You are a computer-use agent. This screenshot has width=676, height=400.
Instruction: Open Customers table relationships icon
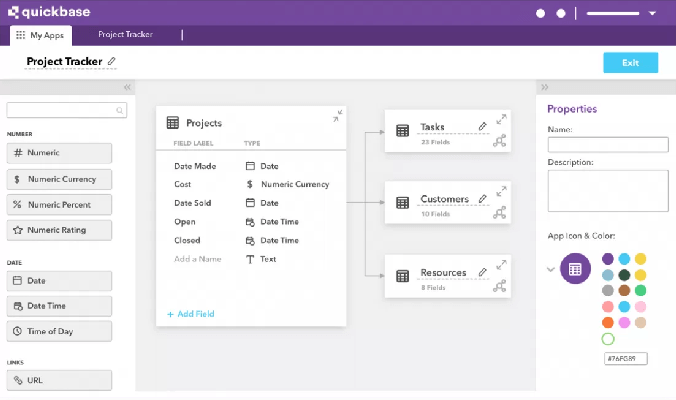point(499,212)
